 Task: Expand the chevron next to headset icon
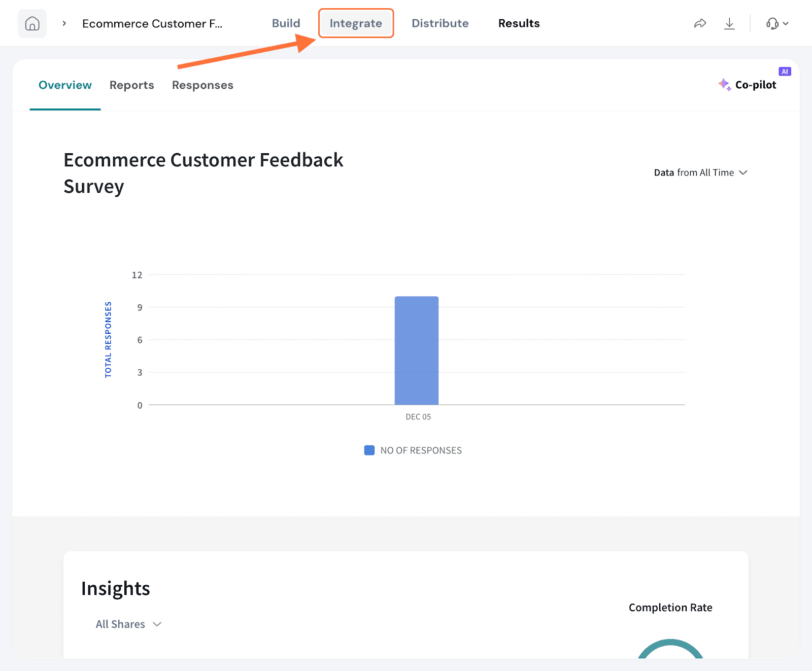(x=786, y=24)
